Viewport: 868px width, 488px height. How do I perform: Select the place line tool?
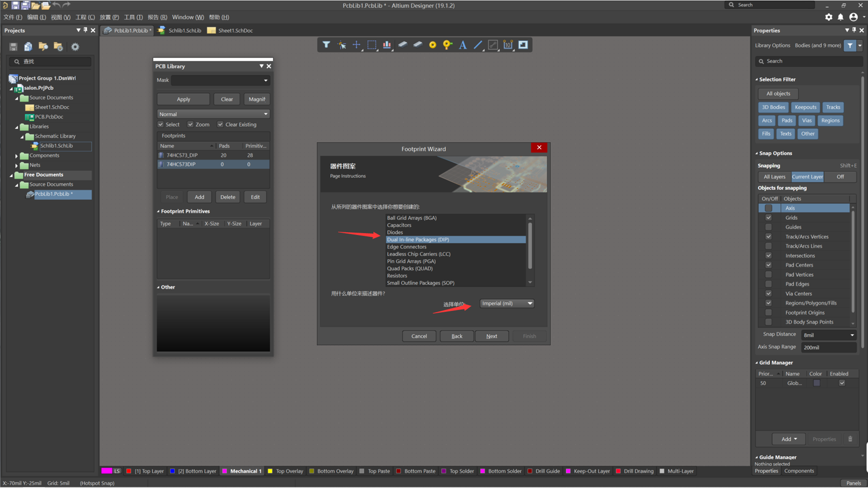click(x=478, y=45)
